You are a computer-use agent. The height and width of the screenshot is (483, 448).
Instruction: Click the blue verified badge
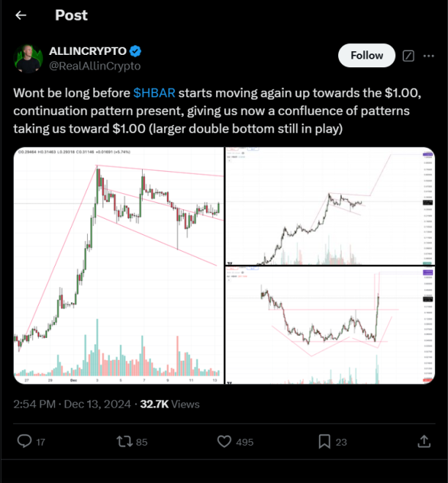tap(136, 52)
